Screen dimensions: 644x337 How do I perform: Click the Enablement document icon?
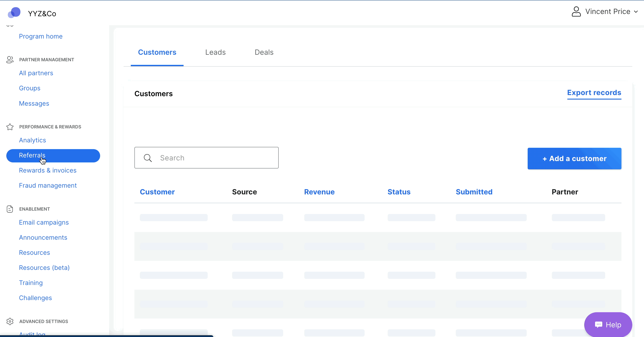(10, 209)
